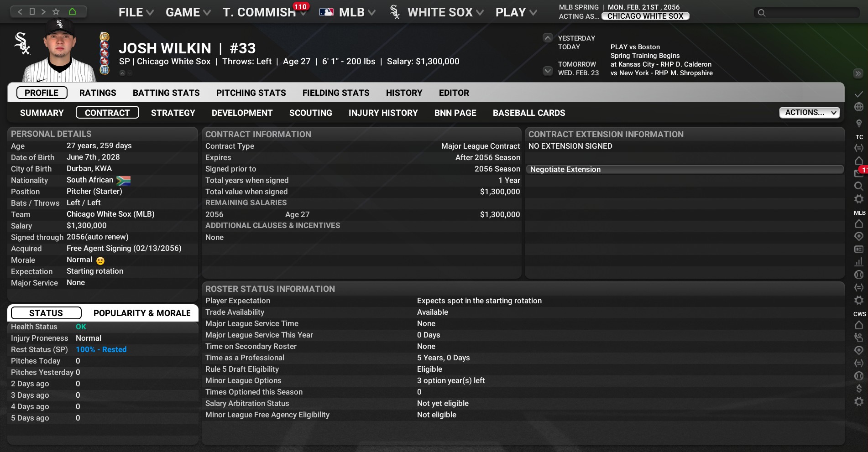Click the FIELDING STATS tab
Viewport: 868px width, 452px height.
(x=336, y=93)
